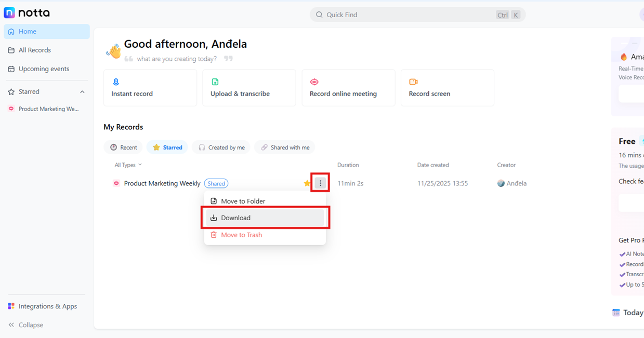This screenshot has width=644, height=338.
Task: Open the Shared with me tab
Action: (285, 147)
